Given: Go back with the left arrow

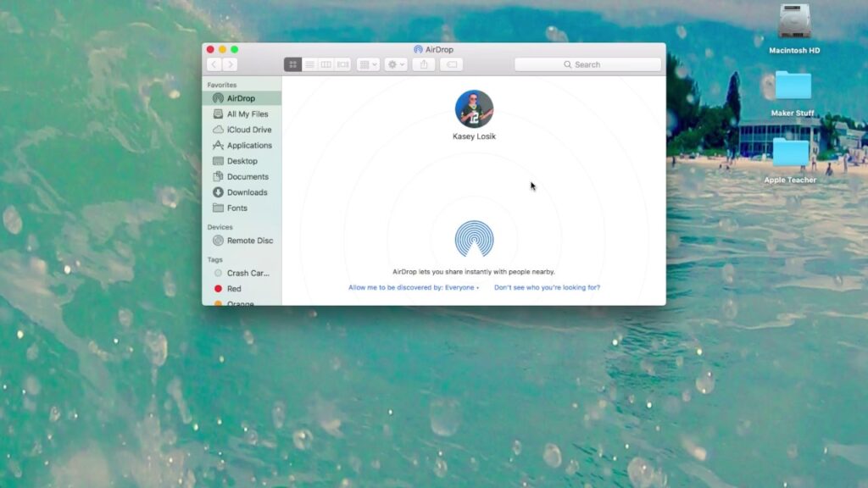Looking at the screenshot, I should (214, 64).
